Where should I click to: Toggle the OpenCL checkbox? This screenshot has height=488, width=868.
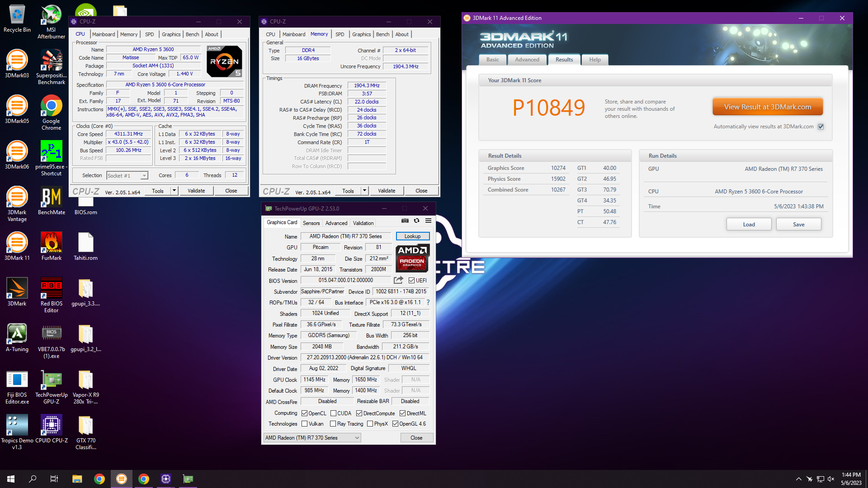[304, 413]
